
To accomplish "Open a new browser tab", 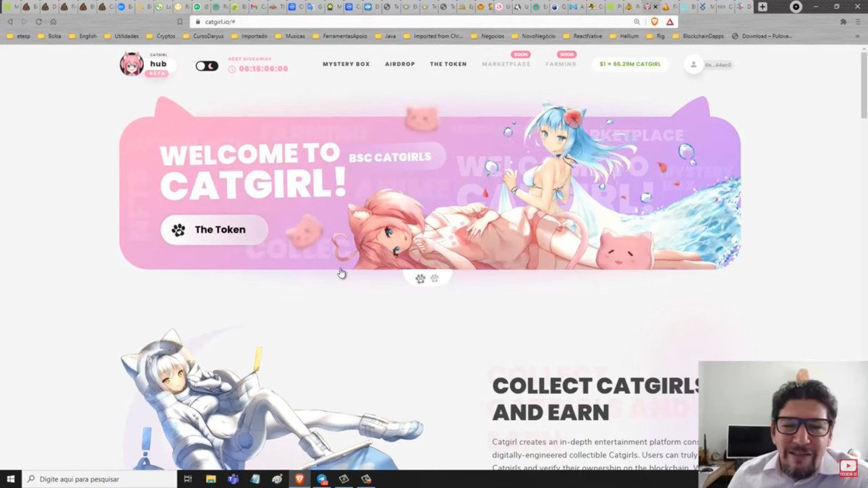I will coord(762,7).
